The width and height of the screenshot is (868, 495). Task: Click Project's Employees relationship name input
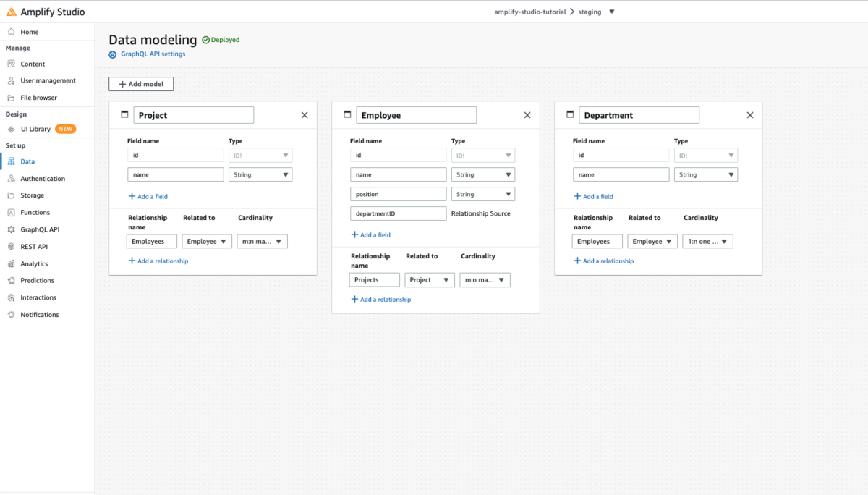(x=152, y=242)
